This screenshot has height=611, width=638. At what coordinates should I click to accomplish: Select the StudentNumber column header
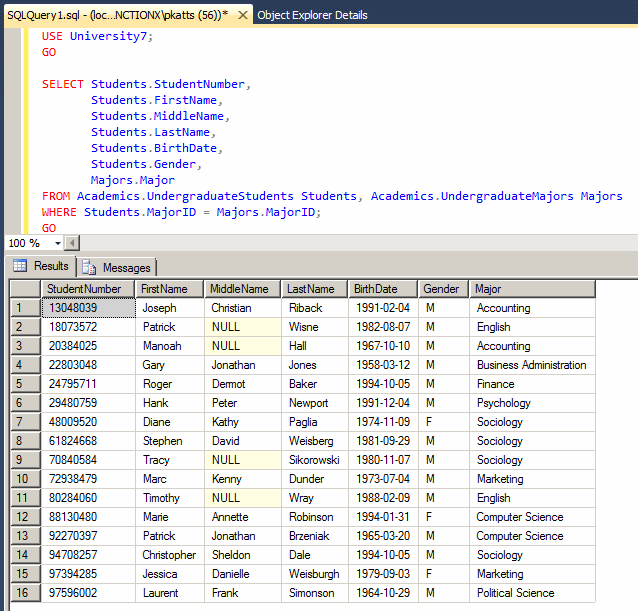88,289
